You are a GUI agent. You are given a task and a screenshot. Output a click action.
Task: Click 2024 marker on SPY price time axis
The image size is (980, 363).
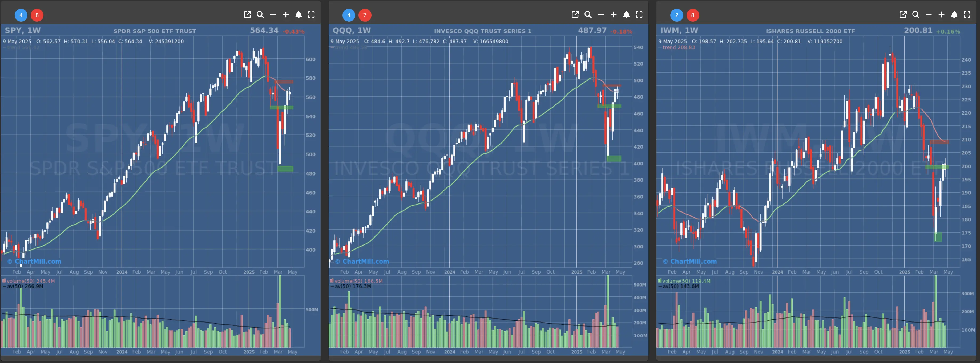(122, 272)
